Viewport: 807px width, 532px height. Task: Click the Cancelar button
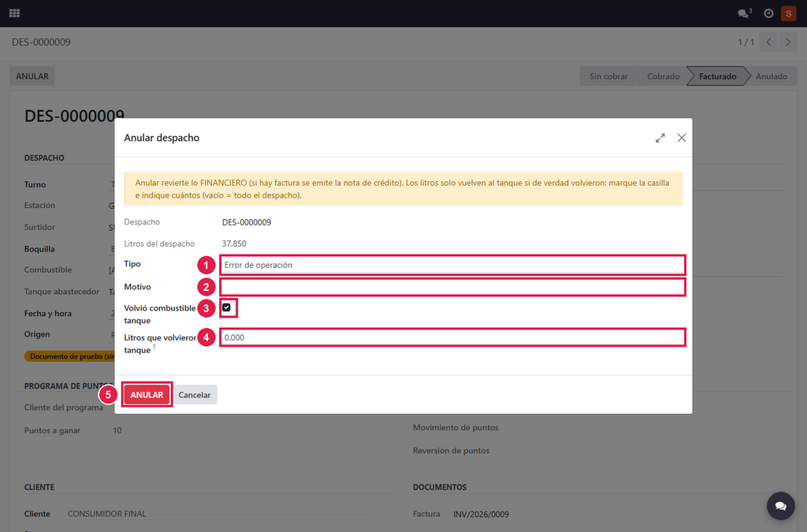(x=195, y=395)
